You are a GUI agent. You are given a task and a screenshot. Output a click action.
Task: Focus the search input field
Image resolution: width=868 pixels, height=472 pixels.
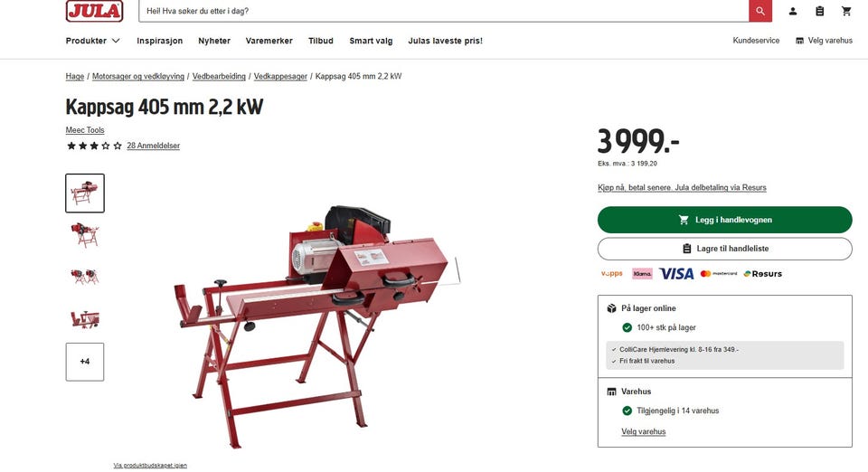[x=443, y=11]
